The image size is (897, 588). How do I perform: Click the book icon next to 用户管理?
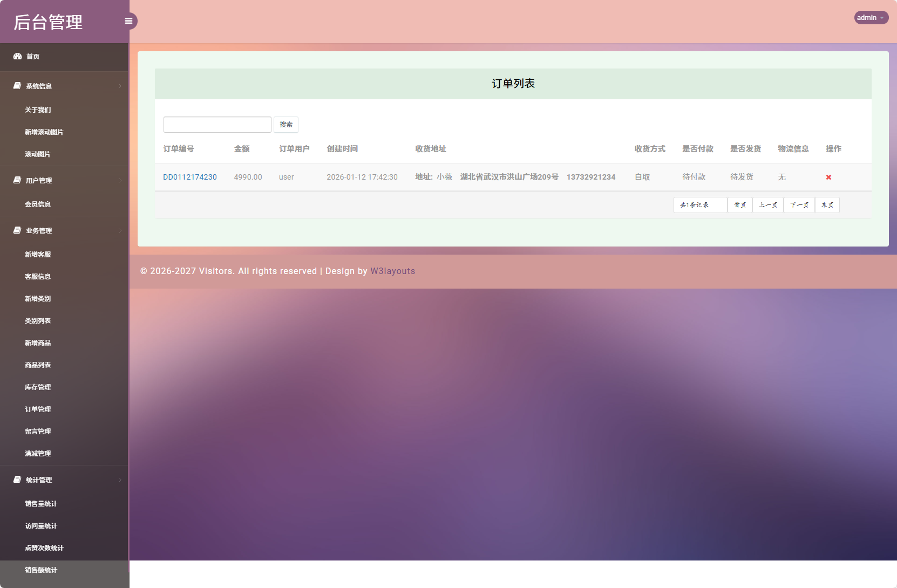coord(17,180)
